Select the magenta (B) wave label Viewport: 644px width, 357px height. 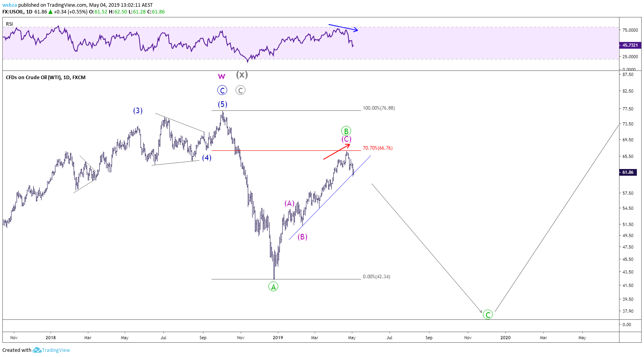click(302, 237)
